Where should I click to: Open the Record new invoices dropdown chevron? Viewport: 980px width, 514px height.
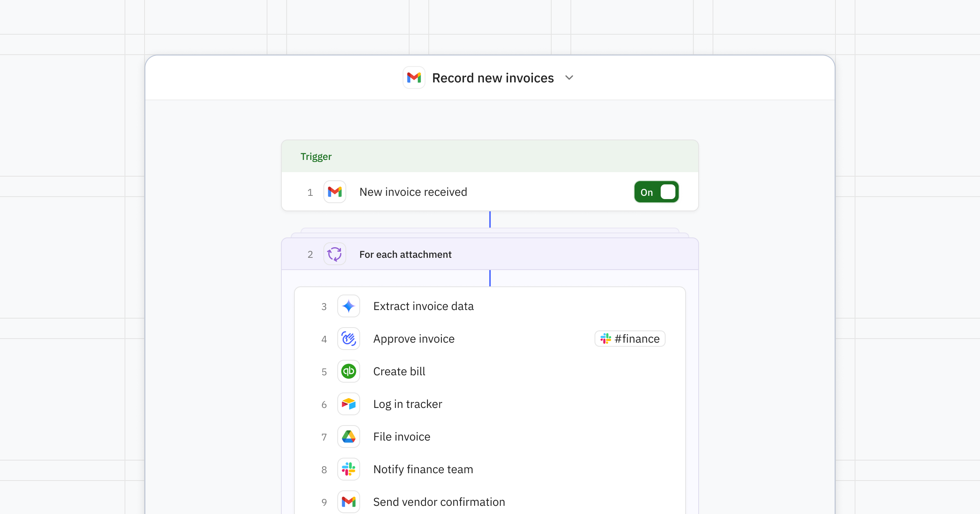(569, 78)
